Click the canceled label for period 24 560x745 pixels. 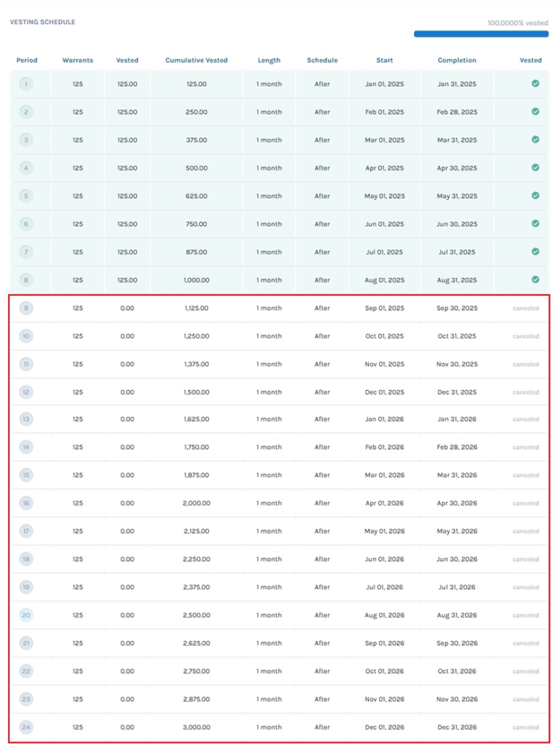coord(526,727)
